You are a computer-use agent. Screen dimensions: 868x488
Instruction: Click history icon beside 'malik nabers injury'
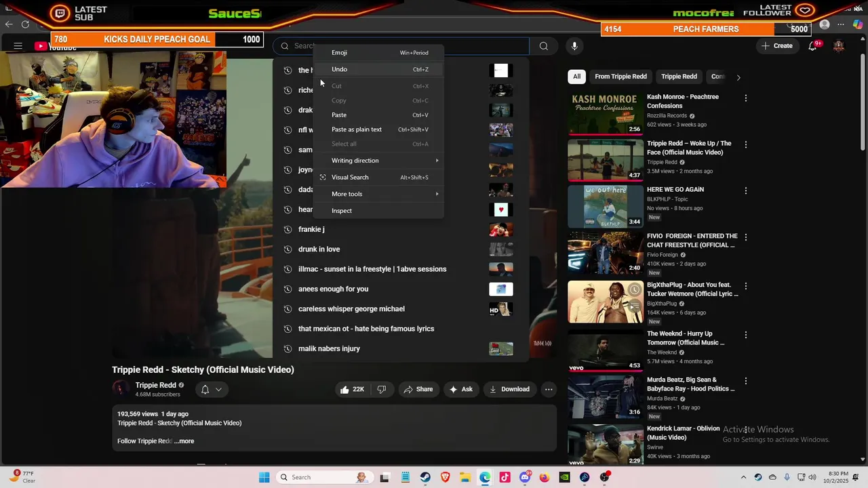click(288, 348)
